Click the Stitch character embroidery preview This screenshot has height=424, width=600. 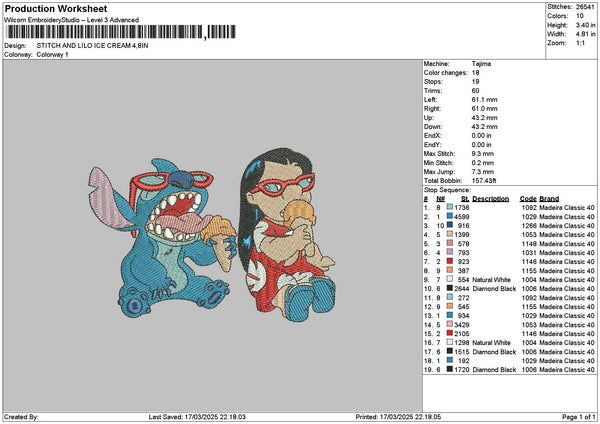pos(163,238)
